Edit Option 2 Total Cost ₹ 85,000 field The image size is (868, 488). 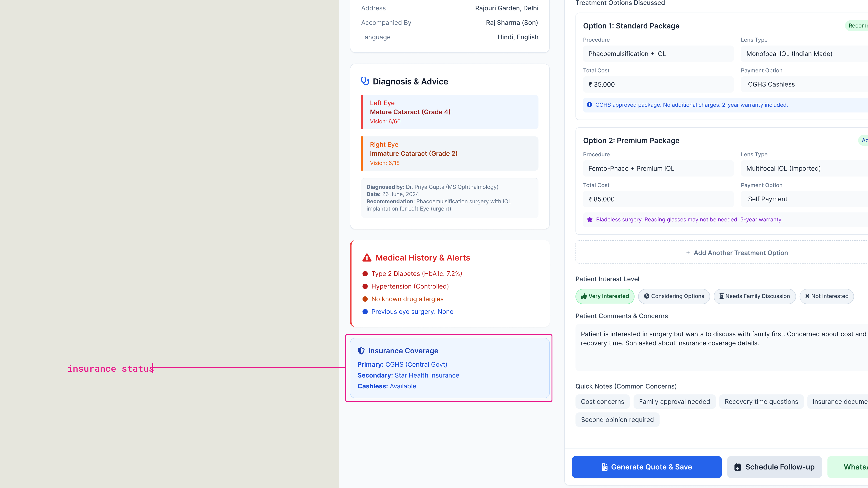coord(658,199)
